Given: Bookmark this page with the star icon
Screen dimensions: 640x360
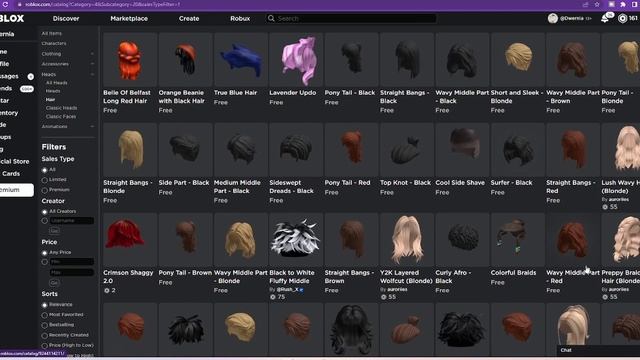Looking at the screenshot, I should tap(597, 4).
